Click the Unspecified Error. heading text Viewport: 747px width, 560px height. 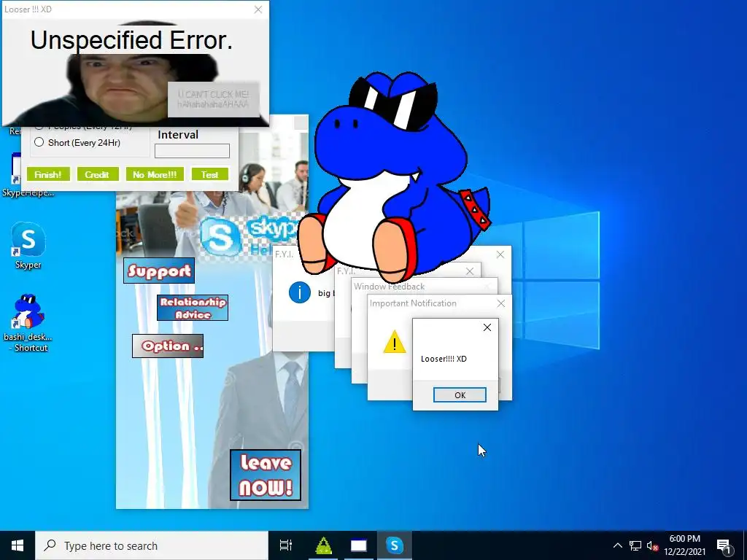pos(131,40)
